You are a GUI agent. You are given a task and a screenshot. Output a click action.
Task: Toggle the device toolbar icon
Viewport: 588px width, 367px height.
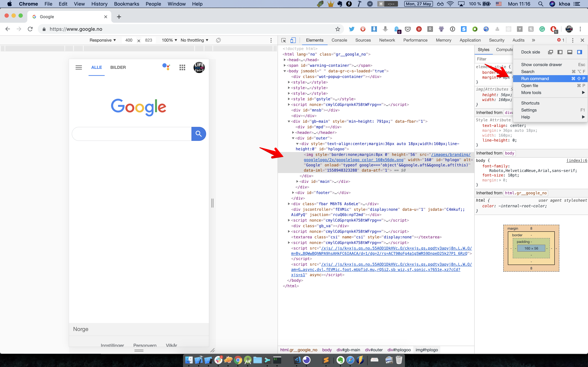[293, 40]
